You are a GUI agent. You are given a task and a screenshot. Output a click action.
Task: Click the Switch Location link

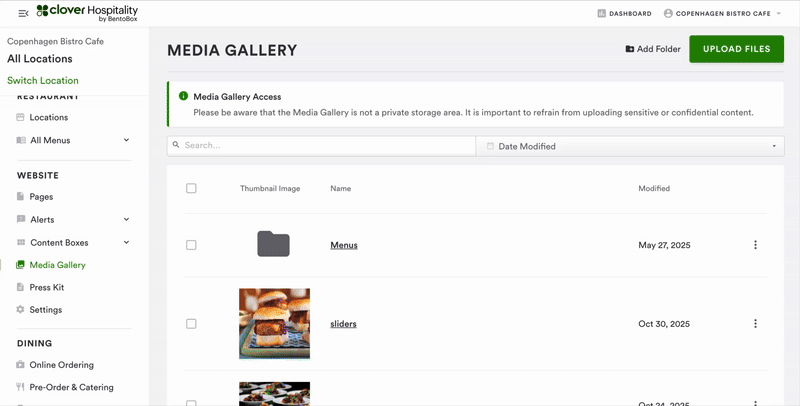pyautogui.click(x=43, y=80)
